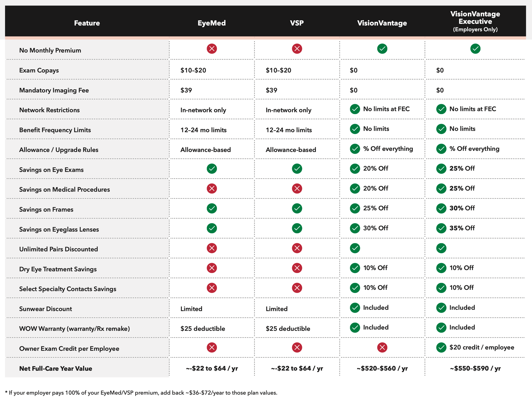Screen dimensions: 532x402
Task: Click the red X for EyeMed No Monthly Premium
Action: tap(212, 49)
